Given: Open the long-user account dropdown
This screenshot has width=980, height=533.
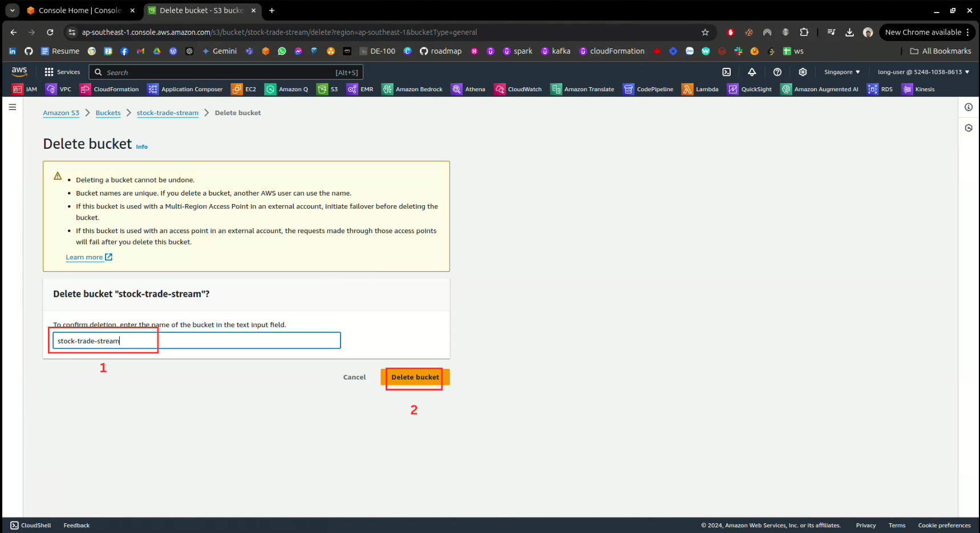Looking at the screenshot, I should click(x=923, y=72).
